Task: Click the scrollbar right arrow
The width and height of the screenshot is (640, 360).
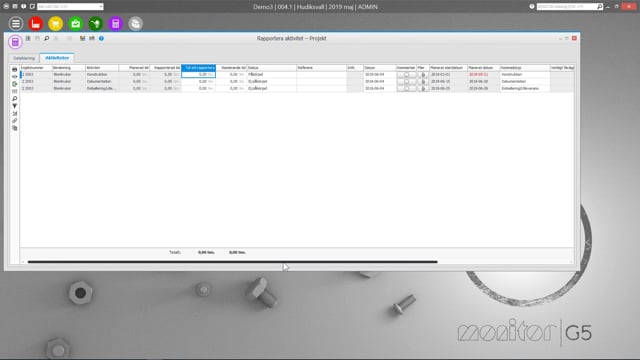Action: coord(571,262)
